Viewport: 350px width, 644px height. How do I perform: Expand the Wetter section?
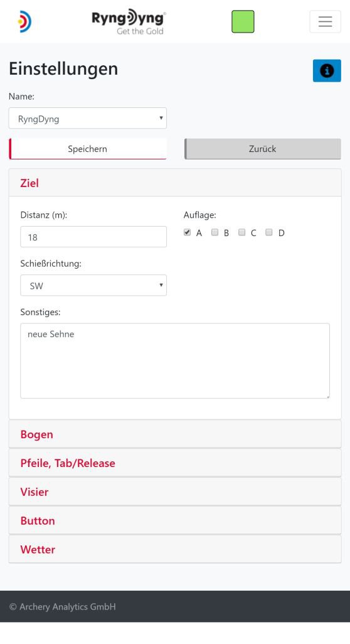pyautogui.click(x=175, y=549)
